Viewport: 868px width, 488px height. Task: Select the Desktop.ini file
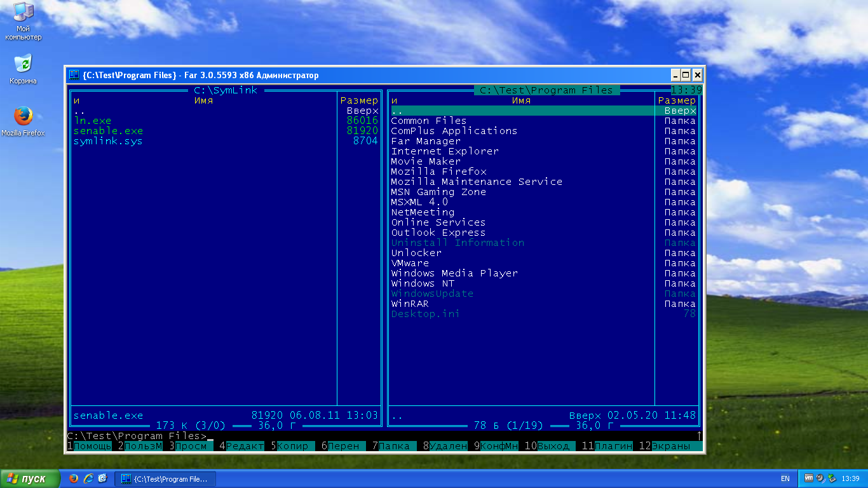426,314
